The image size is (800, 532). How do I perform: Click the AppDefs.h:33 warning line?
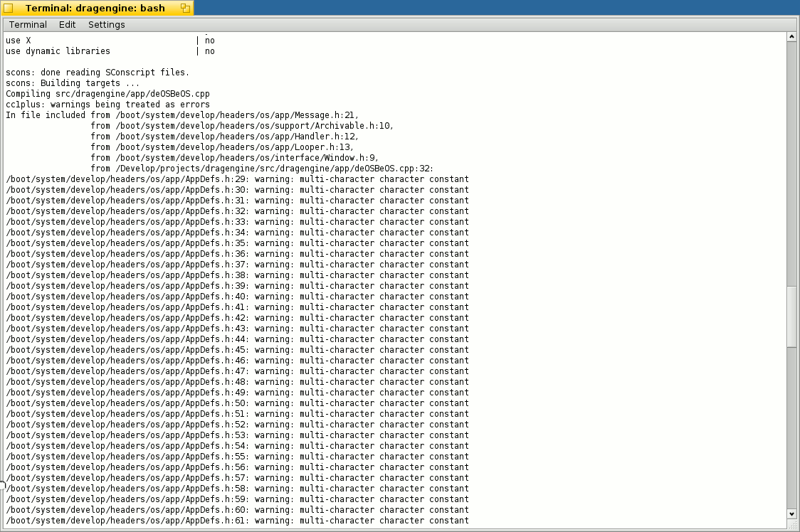[237, 222]
